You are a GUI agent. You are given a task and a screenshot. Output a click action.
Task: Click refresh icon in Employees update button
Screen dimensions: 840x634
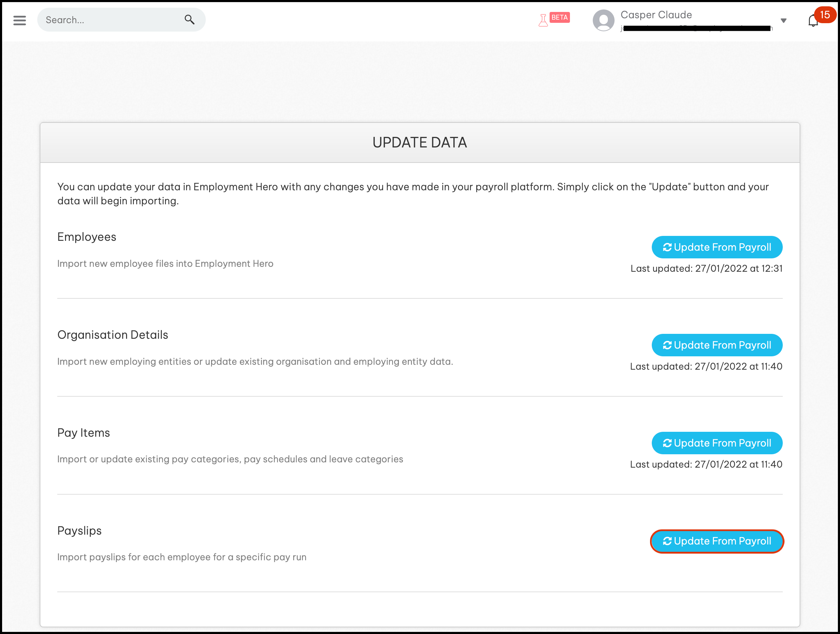click(667, 247)
